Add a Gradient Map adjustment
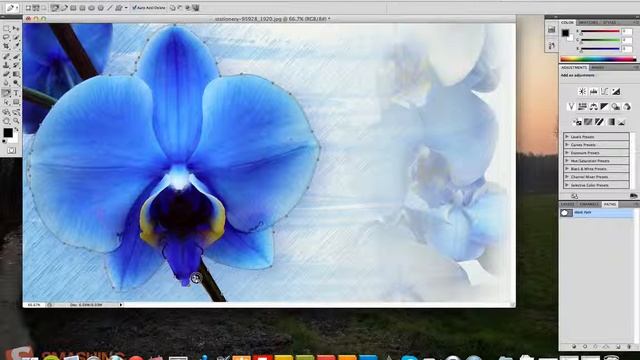 [611, 122]
